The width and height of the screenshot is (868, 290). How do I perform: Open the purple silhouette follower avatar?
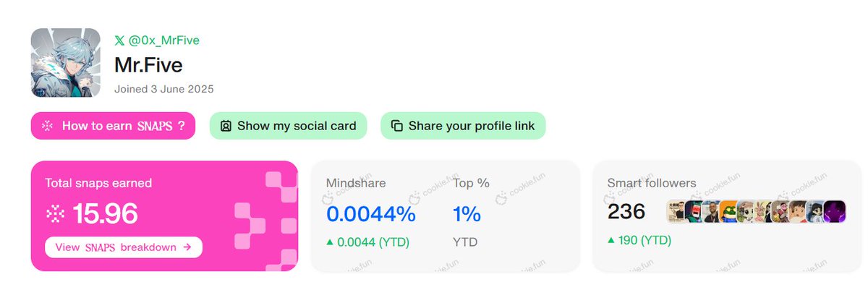(x=835, y=212)
